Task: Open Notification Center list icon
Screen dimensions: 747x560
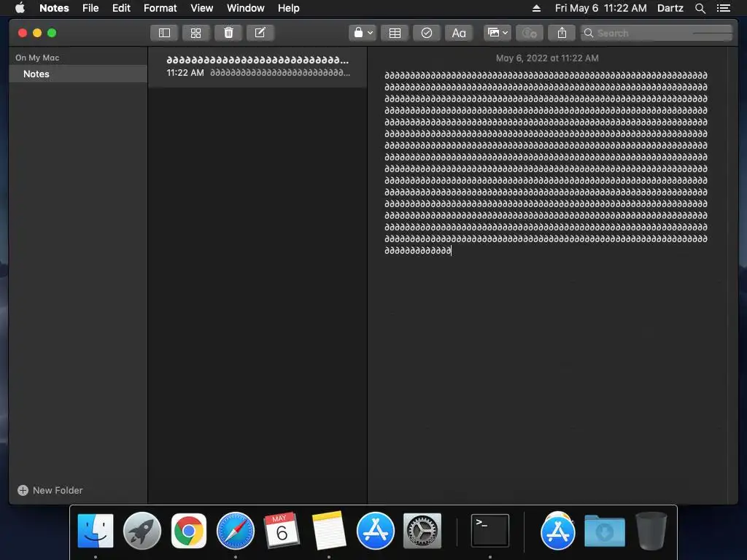Action: click(x=723, y=8)
